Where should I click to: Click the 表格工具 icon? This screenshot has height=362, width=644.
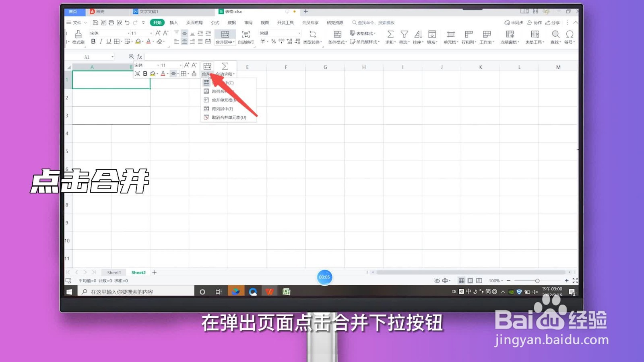[x=535, y=34]
